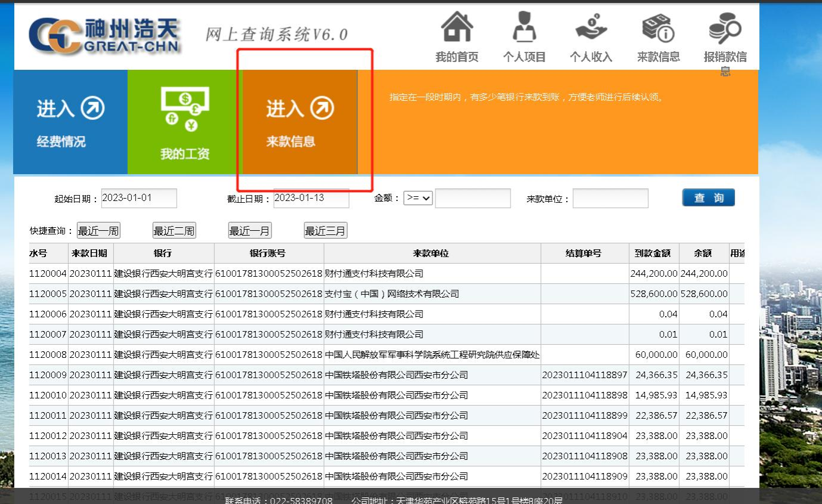Choose the 最近一月 quick query button
822x504 pixels.
click(x=249, y=231)
